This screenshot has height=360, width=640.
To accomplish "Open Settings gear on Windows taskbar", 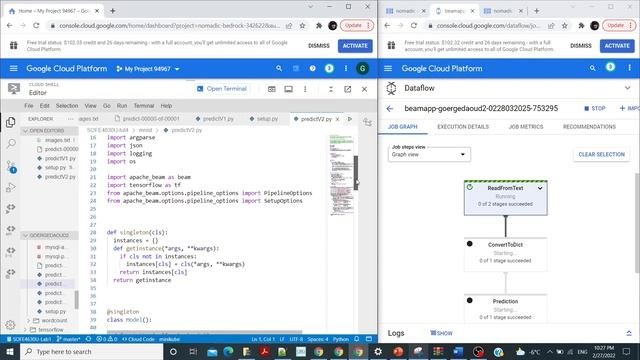I will pyautogui.click(x=378, y=351).
